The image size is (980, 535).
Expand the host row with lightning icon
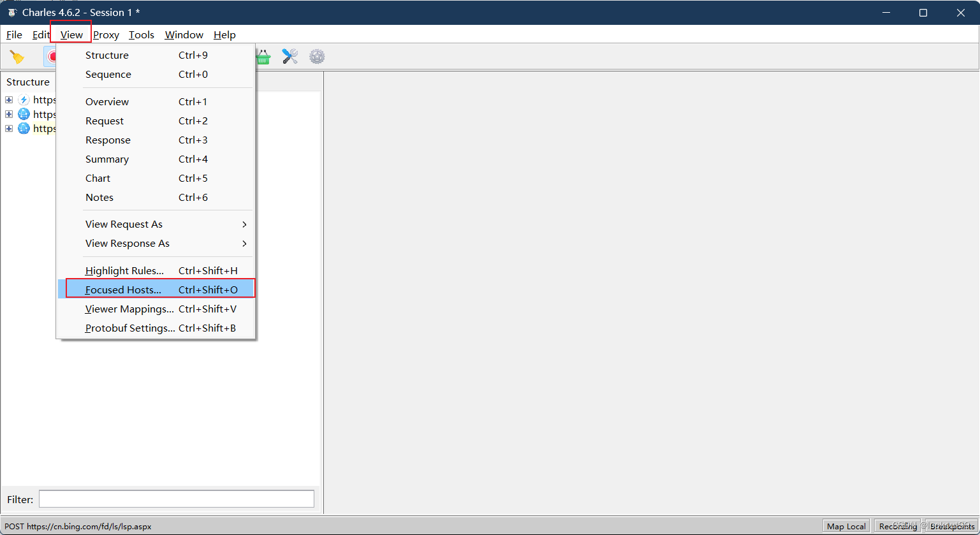(x=9, y=99)
